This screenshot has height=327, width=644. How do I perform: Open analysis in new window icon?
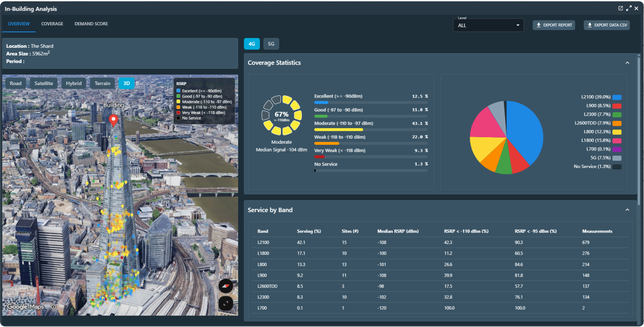coord(621,8)
